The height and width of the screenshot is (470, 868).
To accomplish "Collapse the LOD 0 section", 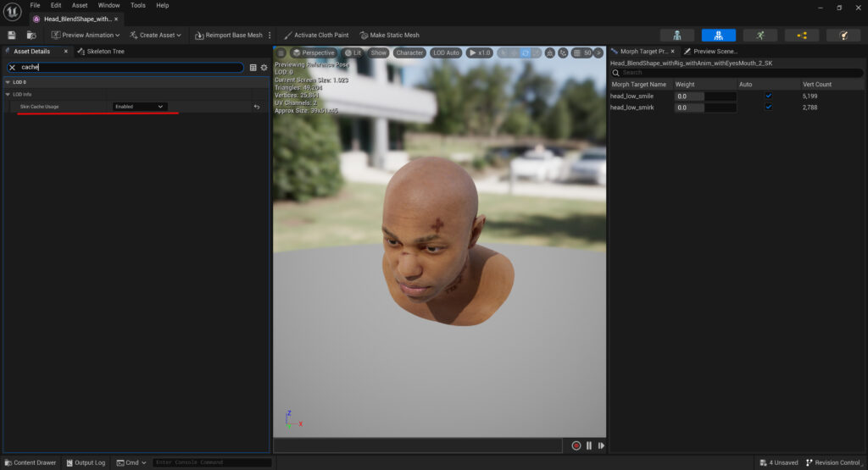I will pos(8,82).
